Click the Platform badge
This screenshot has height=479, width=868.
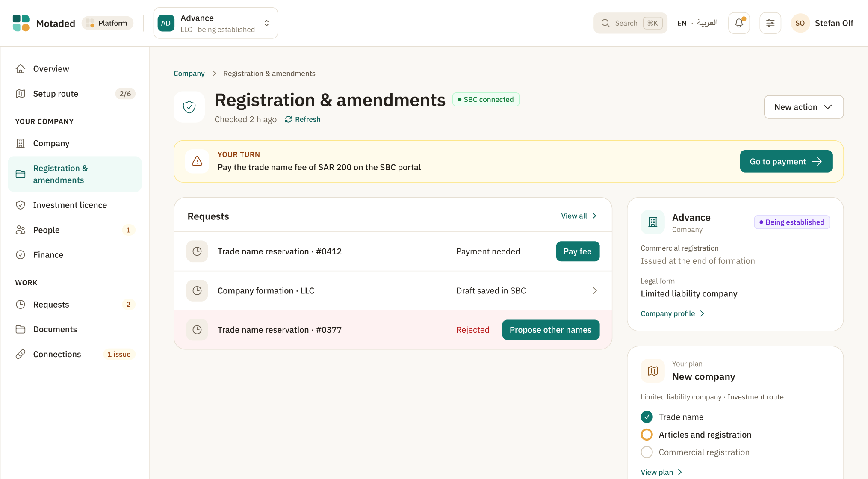pos(107,23)
